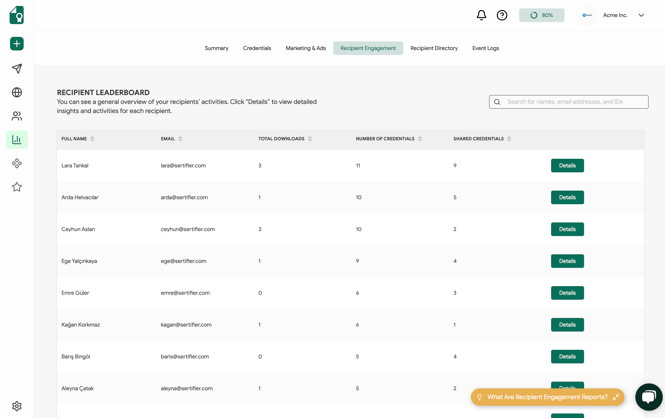
Task: Open Details for Lara Tankal
Action: click(x=567, y=165)
